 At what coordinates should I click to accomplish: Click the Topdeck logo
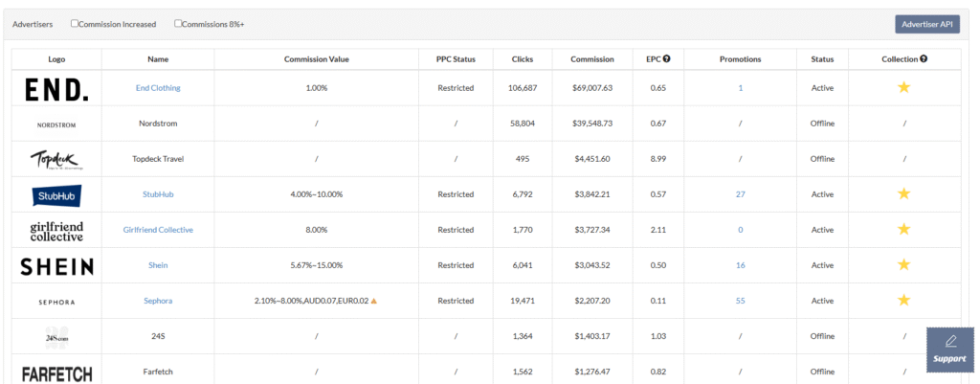[x=56, y=160]
